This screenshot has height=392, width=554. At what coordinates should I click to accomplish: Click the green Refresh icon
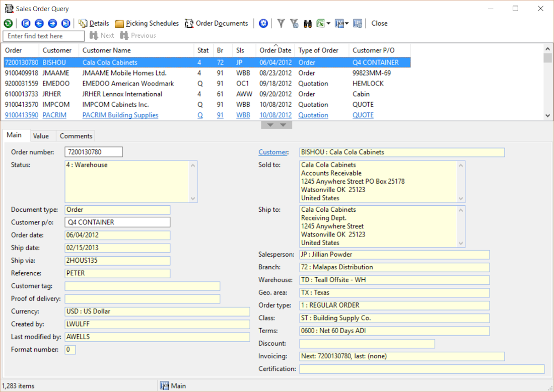pyautogui.click(x=8, y=23)
